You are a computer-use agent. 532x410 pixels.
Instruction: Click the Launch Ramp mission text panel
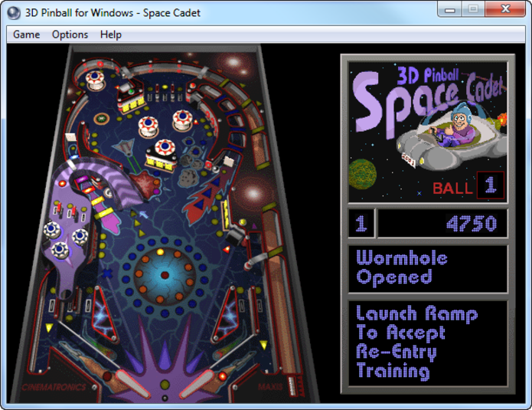pyautogui.click(x=427, y=343)
